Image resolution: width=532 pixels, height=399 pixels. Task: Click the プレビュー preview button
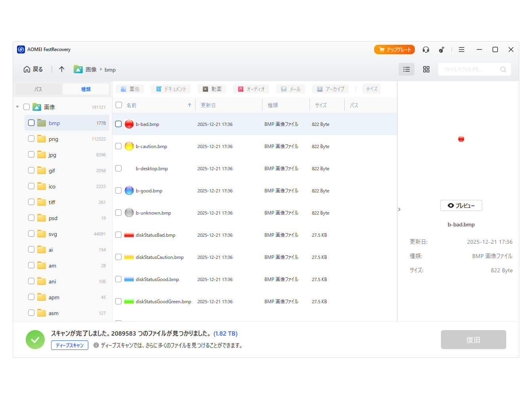461,205
